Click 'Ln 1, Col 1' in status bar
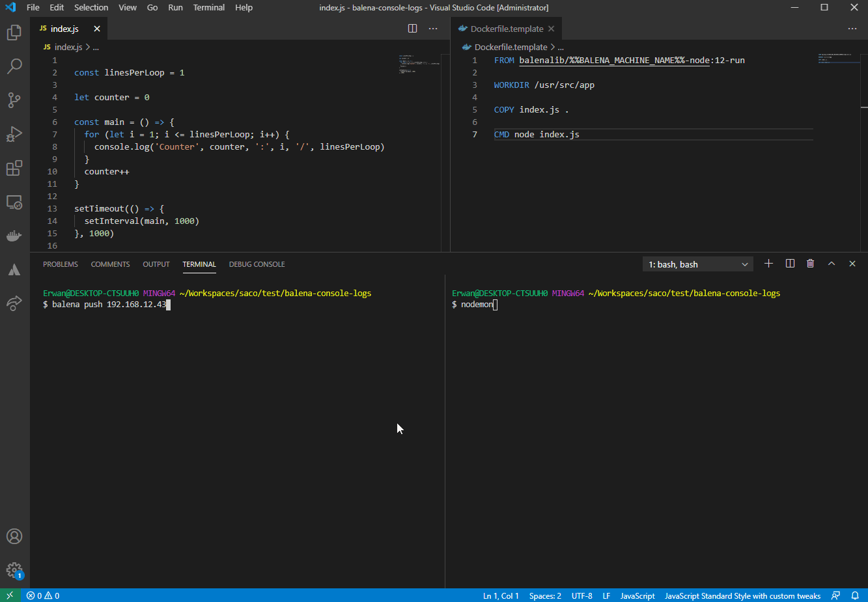The image size is (868, 602). pos(501,595)
